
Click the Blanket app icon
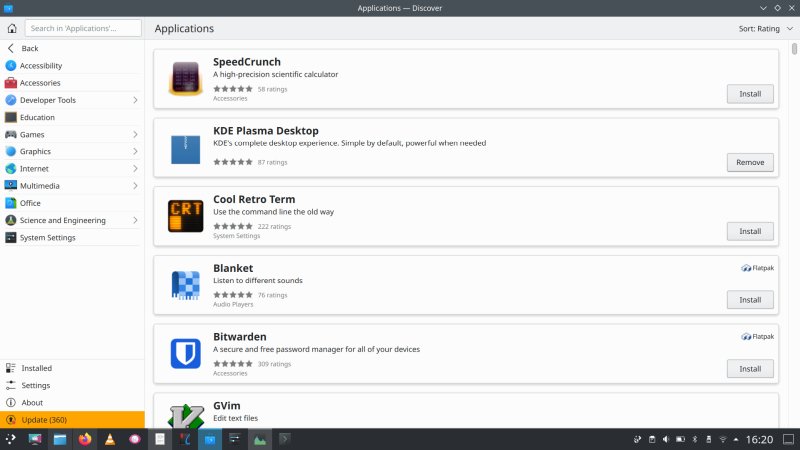(x=186, y=285)
